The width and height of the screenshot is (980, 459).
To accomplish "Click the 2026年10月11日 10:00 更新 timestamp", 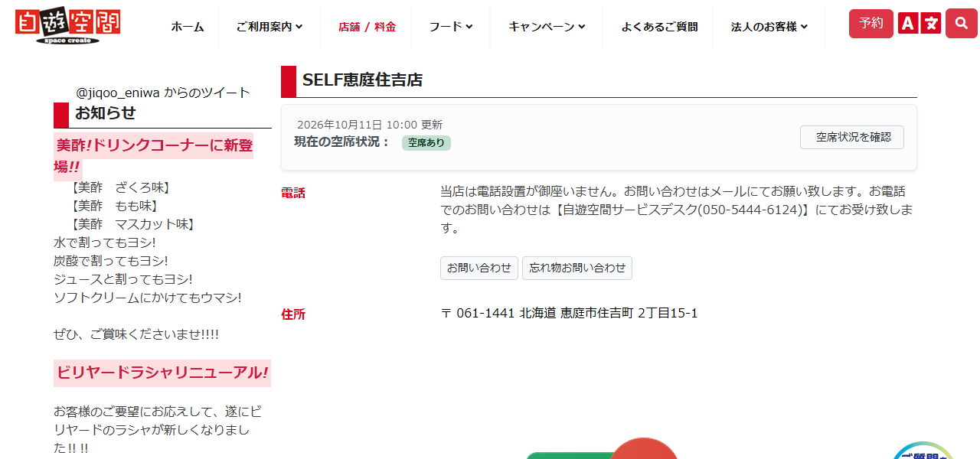I will click(370, 125).
